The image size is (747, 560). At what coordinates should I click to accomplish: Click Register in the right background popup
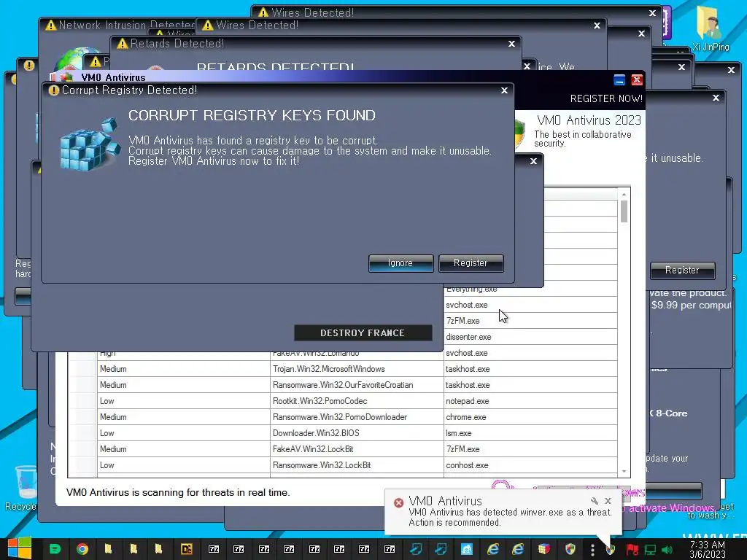(x=682, y=270)
